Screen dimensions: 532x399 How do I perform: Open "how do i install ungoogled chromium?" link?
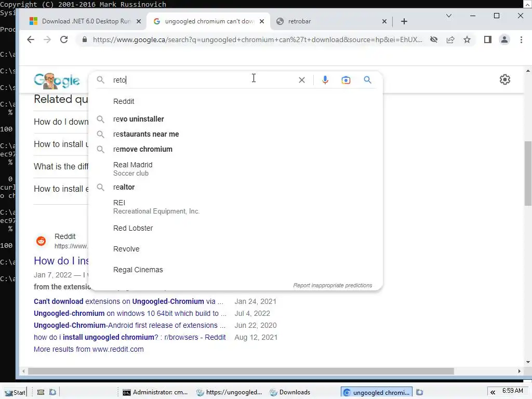pos(129,337)
